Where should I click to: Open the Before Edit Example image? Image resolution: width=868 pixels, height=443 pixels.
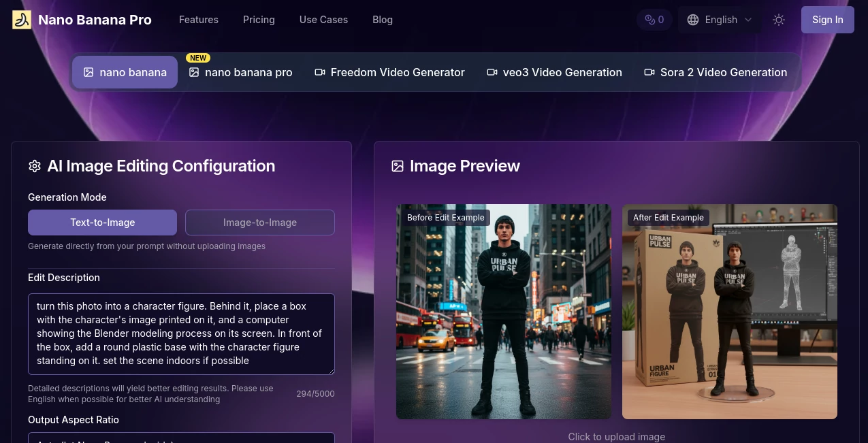click(503, 311)
